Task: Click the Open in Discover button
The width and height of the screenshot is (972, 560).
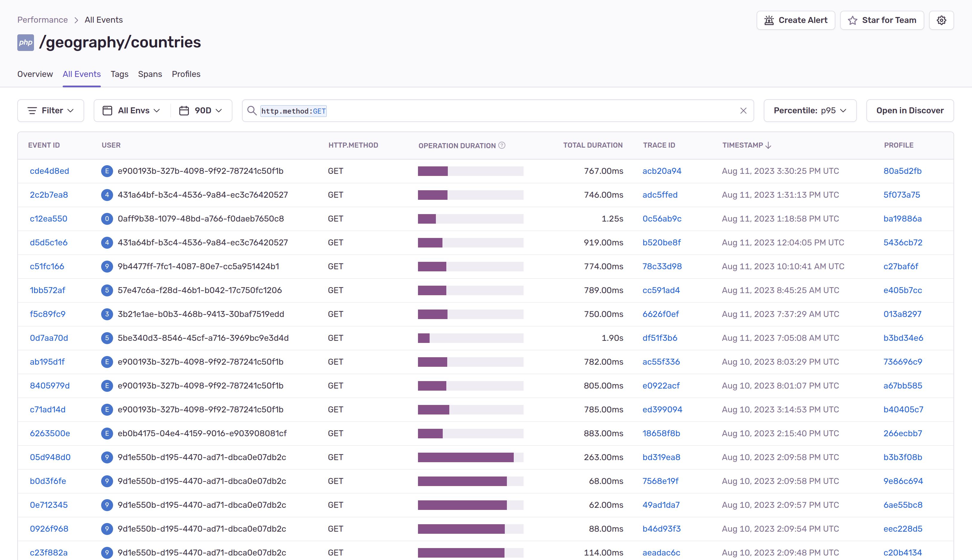Action: [x=910, y=111]
